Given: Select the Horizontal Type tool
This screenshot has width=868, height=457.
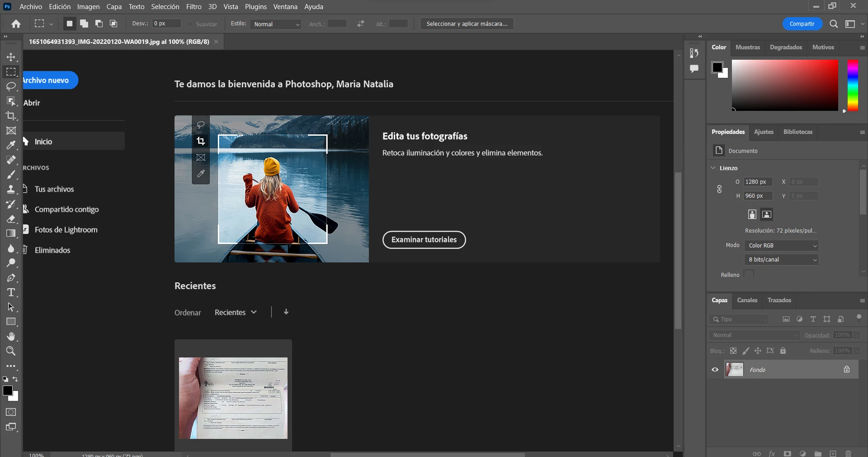Looking at the screenshot, I should pyautogui.click(x=11, y=292).
